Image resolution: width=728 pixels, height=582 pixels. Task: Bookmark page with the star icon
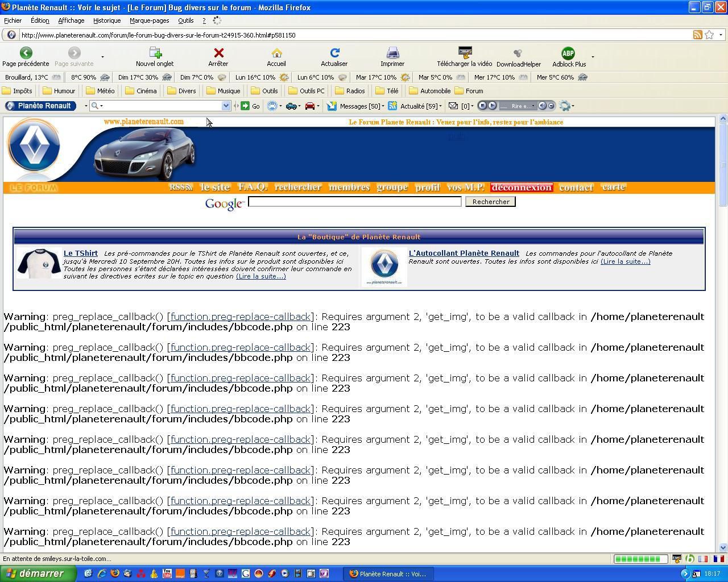(x=709, y=35)
